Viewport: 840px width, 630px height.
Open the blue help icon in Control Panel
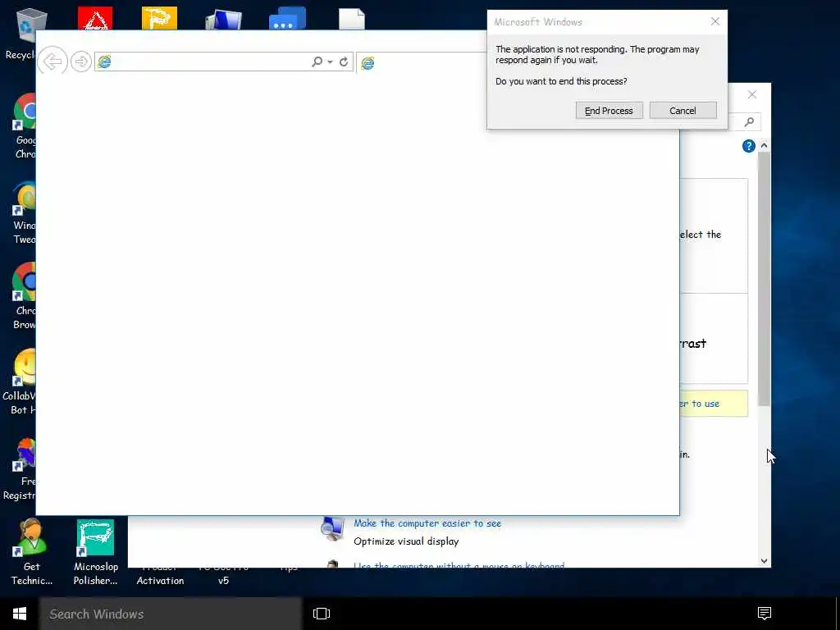point(748,146)
